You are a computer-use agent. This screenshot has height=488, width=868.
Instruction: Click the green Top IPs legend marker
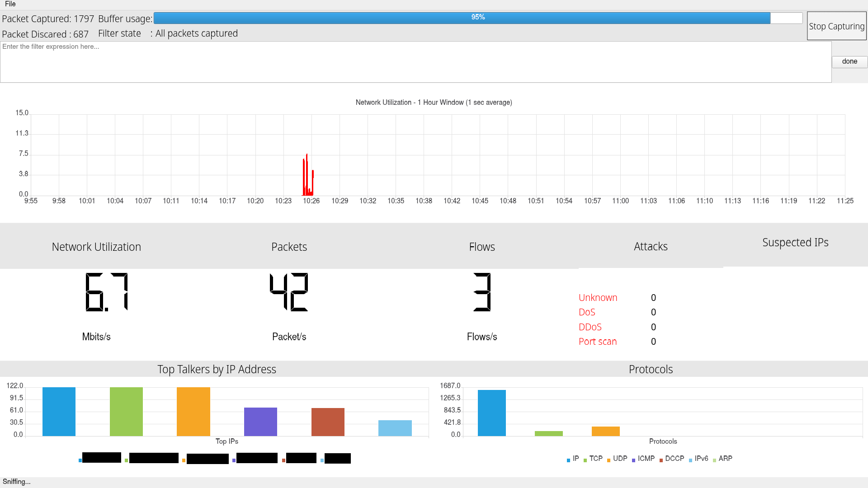coord(126,460)
